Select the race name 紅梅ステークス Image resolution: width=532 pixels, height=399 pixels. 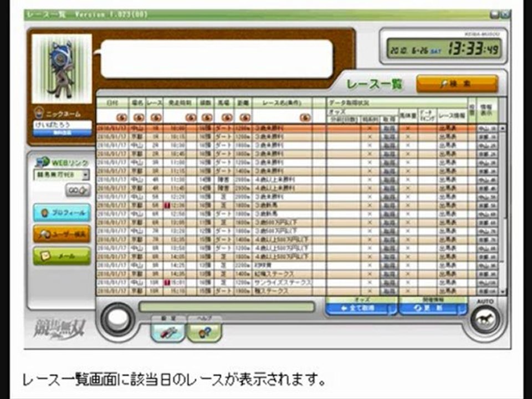274,274
